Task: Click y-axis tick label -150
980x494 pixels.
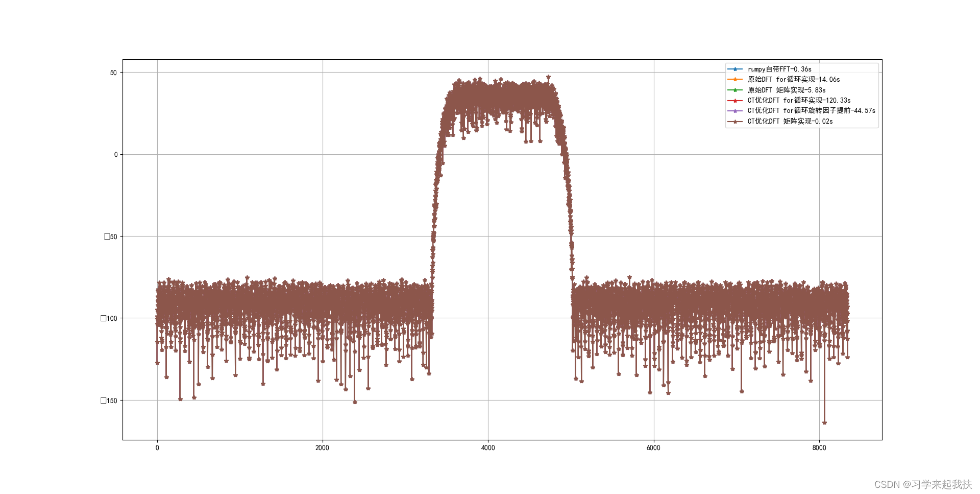Action: 109,401
